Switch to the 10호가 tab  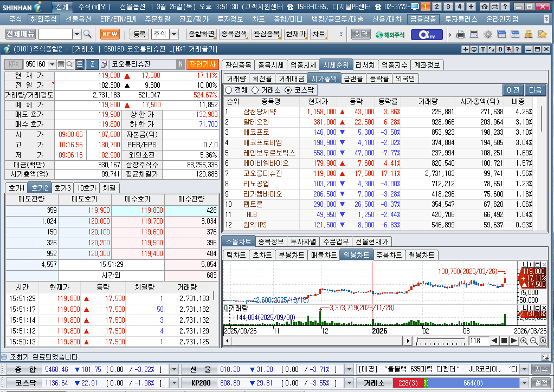point(87,188)
